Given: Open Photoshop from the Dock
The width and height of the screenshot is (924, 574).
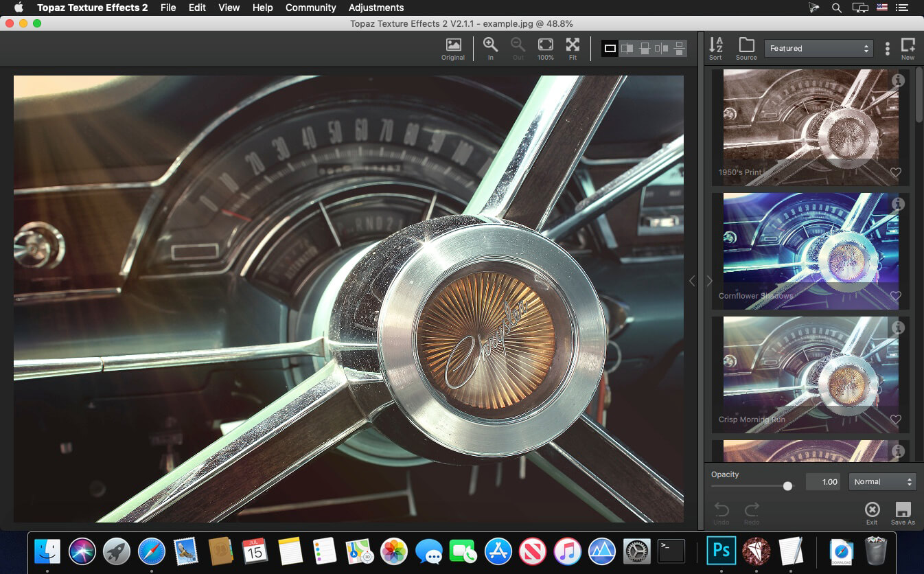Looking at the screenshot, I should (721, 551).
